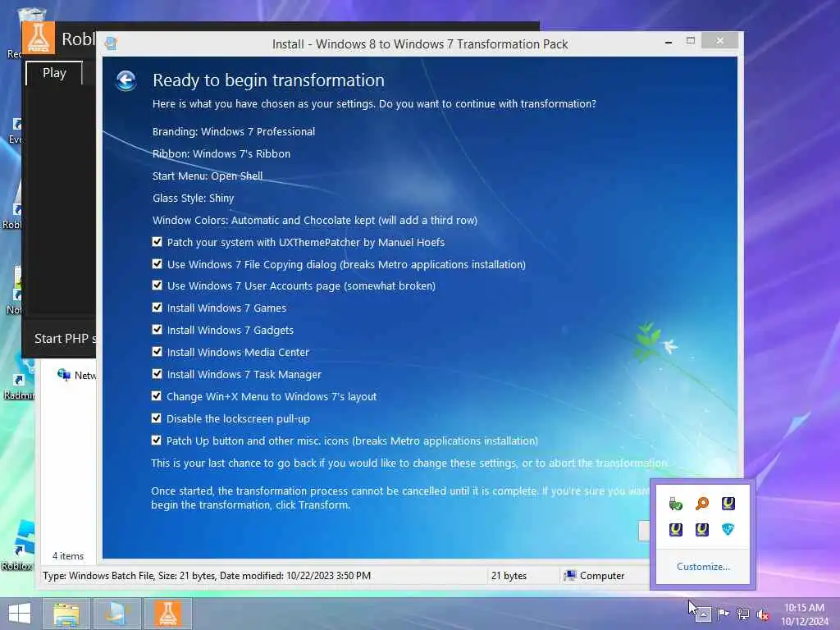The width and height of the screenshot is (840, 630).
Task: Click the 'Branding: Windows 7 Professional' line
Action: coord(234,132)
